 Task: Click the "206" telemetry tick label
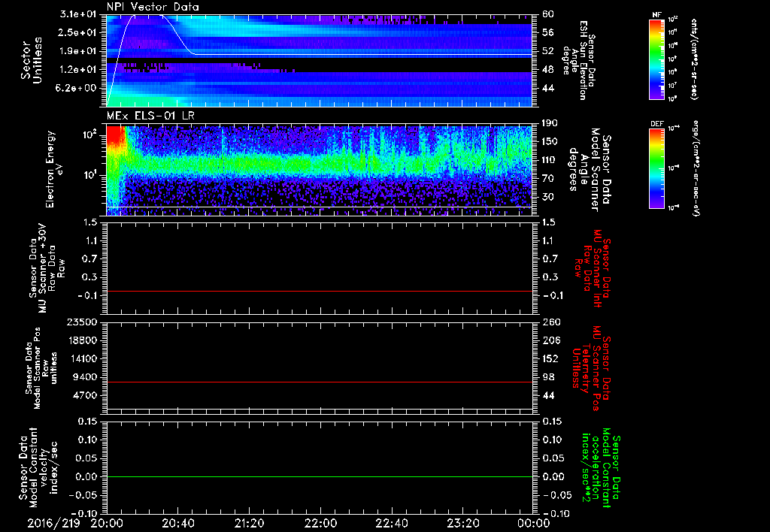click(x=551, y=340)
